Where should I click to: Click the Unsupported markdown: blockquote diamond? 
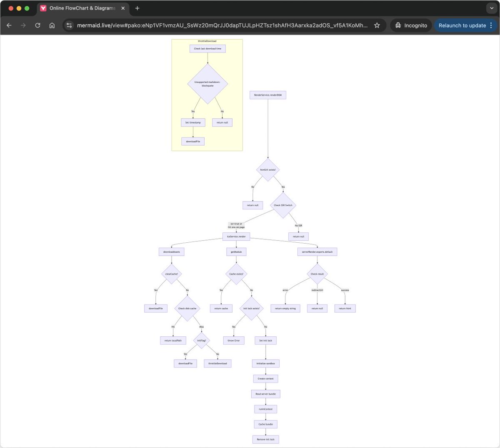coord(207,84)
